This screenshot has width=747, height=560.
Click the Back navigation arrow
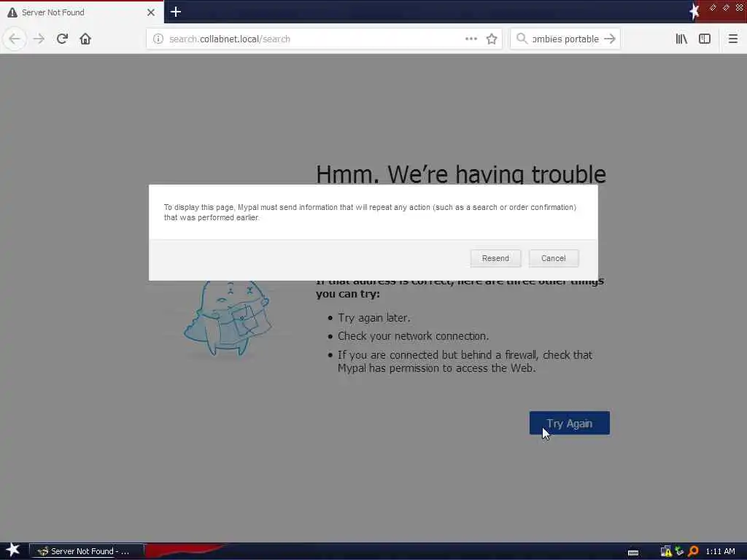(x=15, y=39)
